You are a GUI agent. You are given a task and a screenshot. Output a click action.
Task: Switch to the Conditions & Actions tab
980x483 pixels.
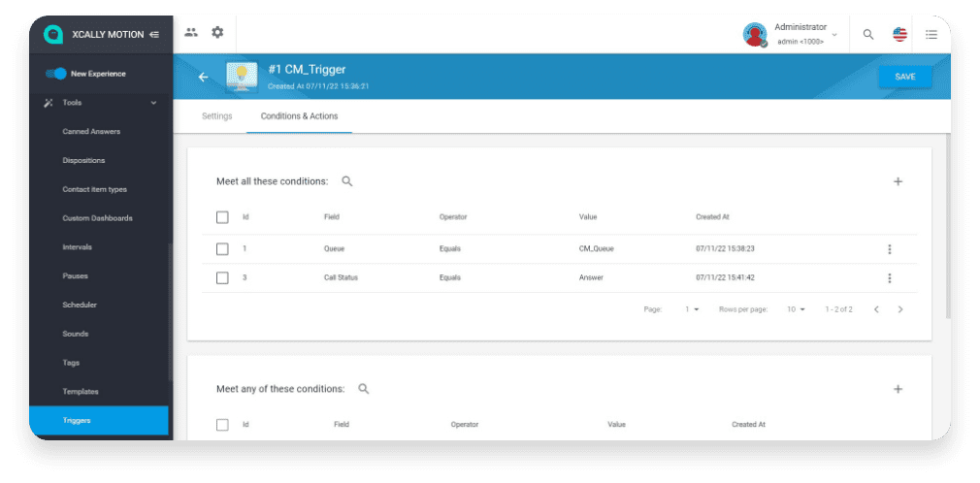[300, 116]
